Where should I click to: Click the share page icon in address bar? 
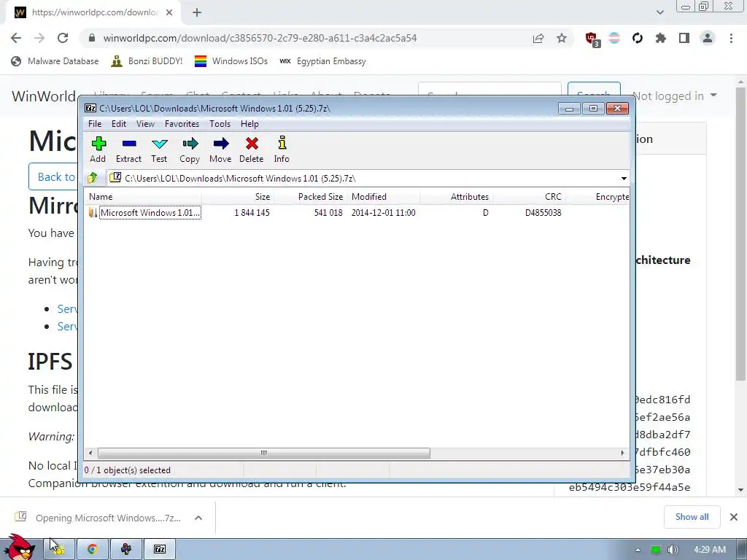[538, 38]
